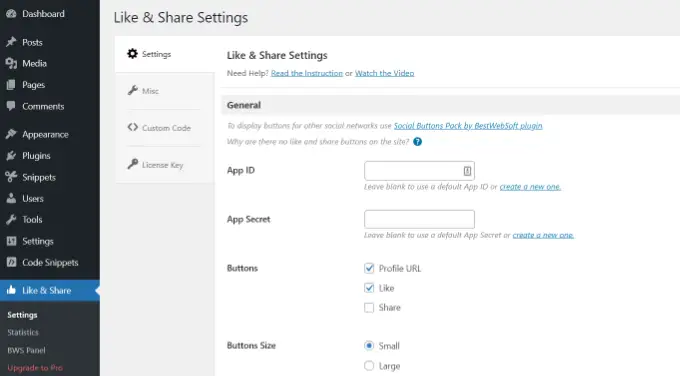Focus the App ID input field
The image size is (680, 376).
click(419, 171)
